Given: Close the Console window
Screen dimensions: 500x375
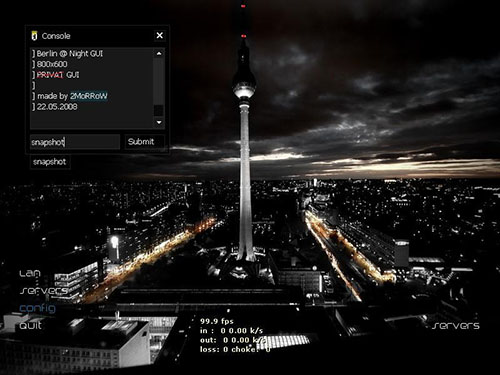Looking at the screenshot, I should pos(160,35).
